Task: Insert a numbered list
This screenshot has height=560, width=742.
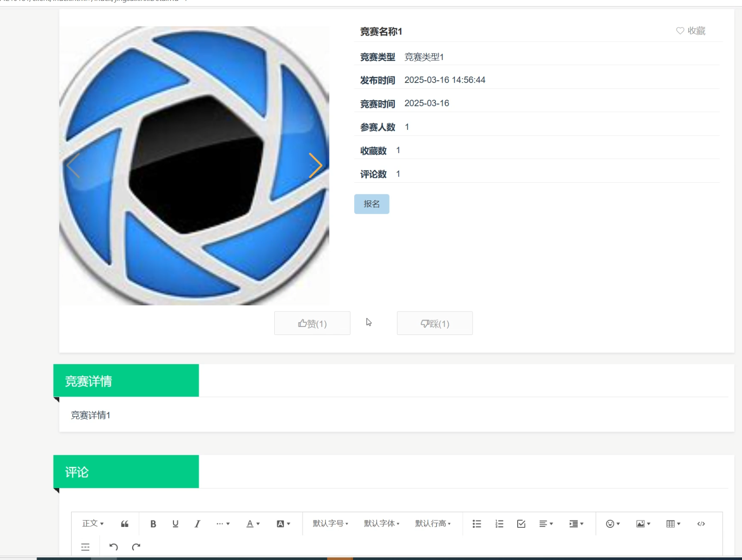Action: pyautogui.click(x=499, y=524)
